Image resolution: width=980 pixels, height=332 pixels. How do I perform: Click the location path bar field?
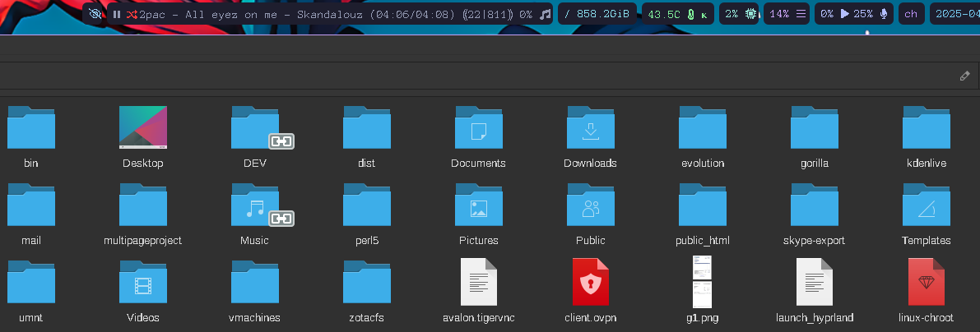[x=477, y=76]
